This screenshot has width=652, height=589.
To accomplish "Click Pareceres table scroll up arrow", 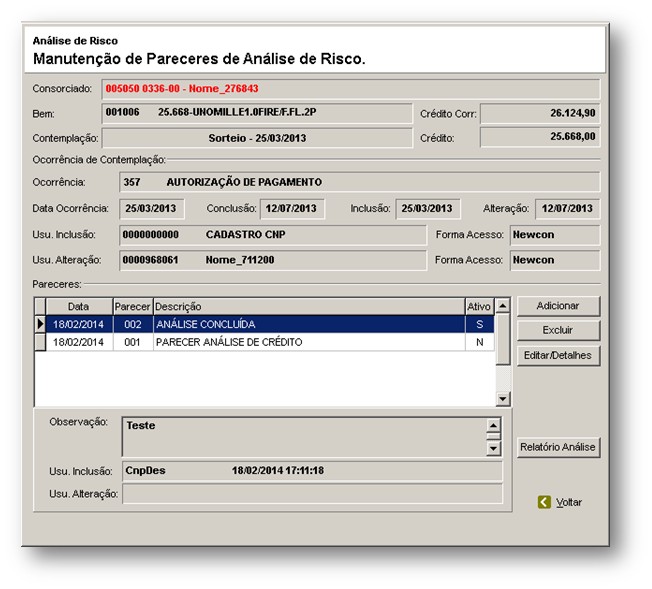I will (x=503, y=306).
